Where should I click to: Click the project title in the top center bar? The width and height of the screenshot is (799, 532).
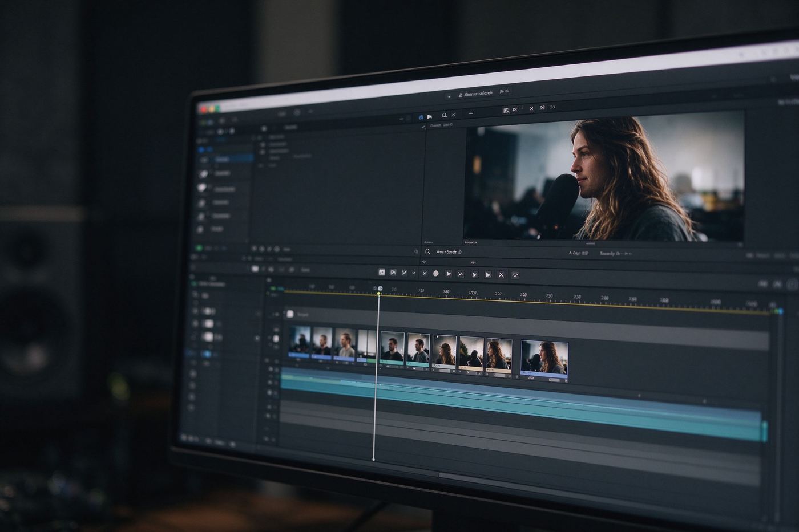tap(478, 94)
